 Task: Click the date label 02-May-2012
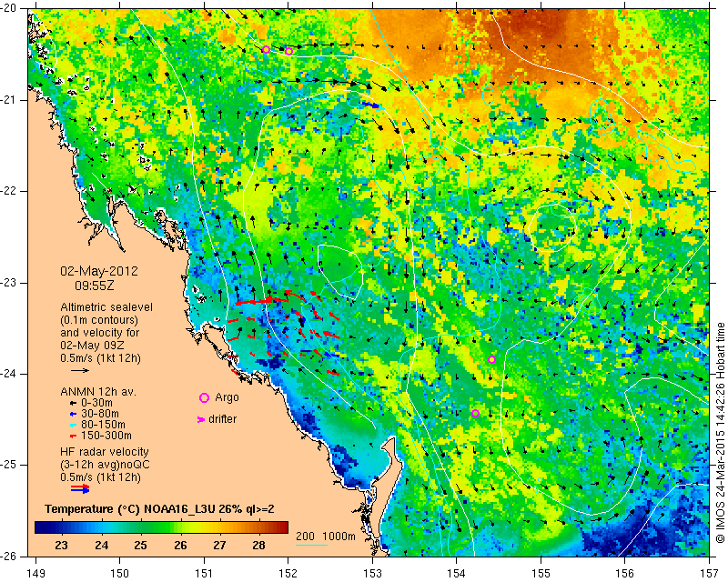(99, 271)
